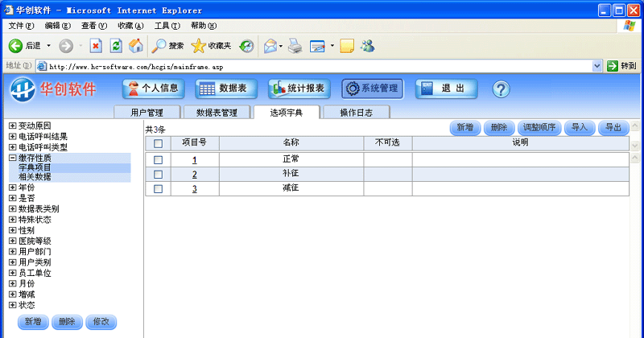Expand the 电话呼叫类型 tree node

click(x=13, y=147)
